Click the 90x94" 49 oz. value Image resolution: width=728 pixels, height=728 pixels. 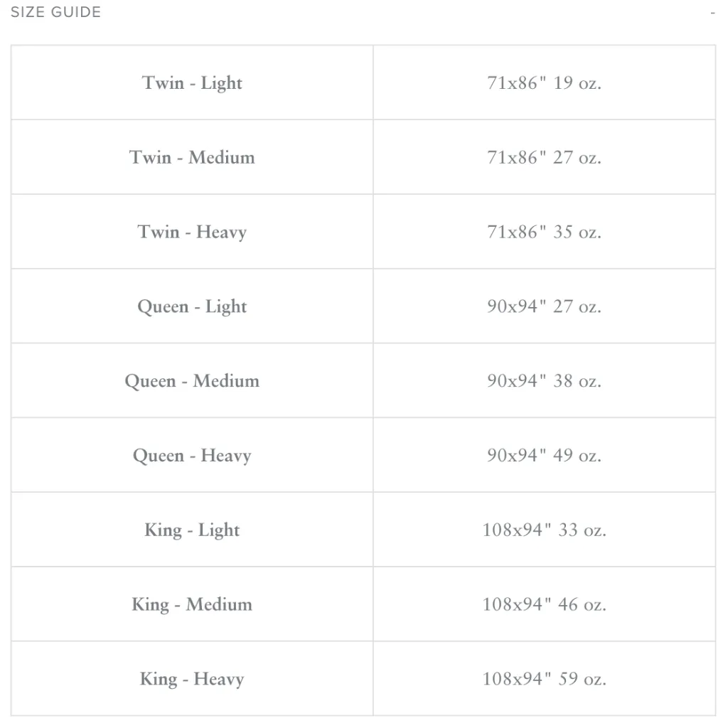[544, 456]
